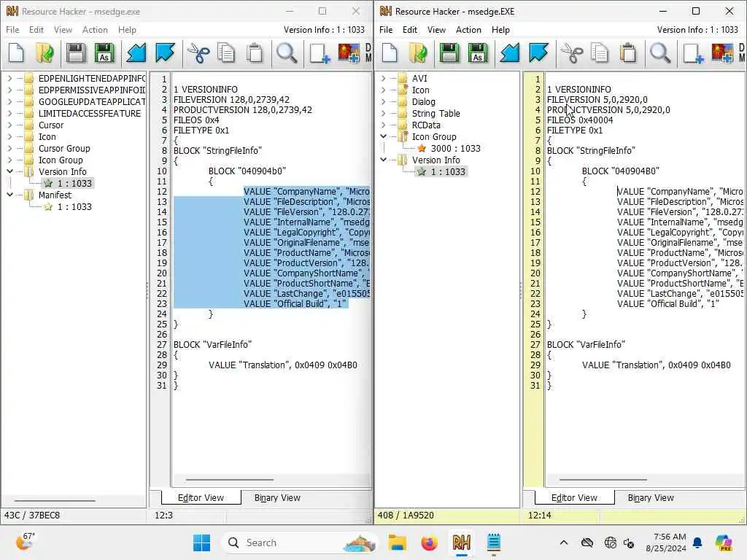Click Save icon in left msedge.exe window
Screen dimensions: 747x560
pyautogui.click(x=76, y=52)
